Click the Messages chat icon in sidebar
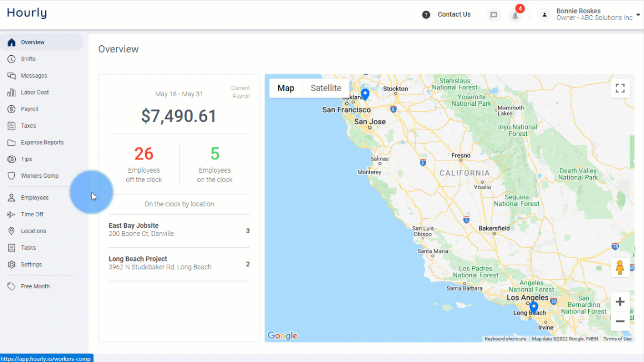Screen dimensions: 644x362 point(12,76)
